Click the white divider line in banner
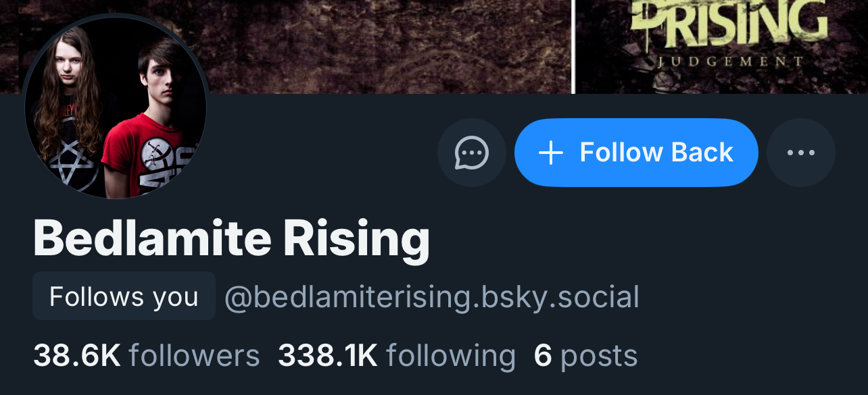 point(573,46)
